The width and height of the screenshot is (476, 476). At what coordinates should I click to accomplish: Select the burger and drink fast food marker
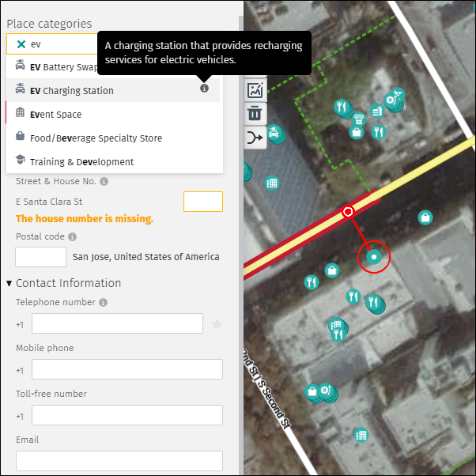point(376,111)
